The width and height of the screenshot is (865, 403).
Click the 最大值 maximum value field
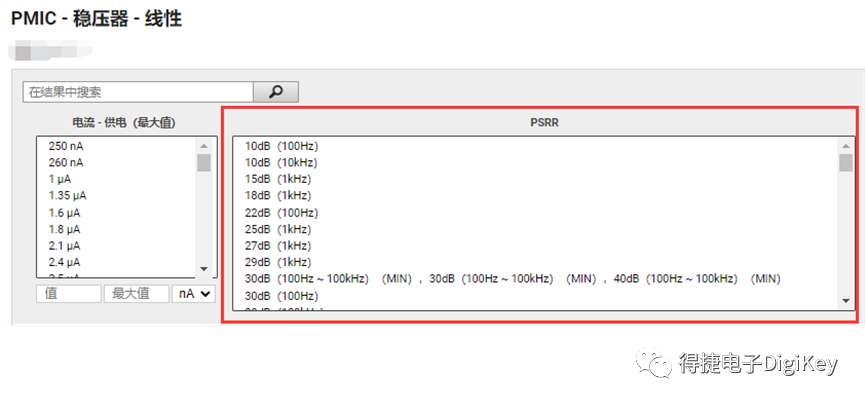point(136,294)
